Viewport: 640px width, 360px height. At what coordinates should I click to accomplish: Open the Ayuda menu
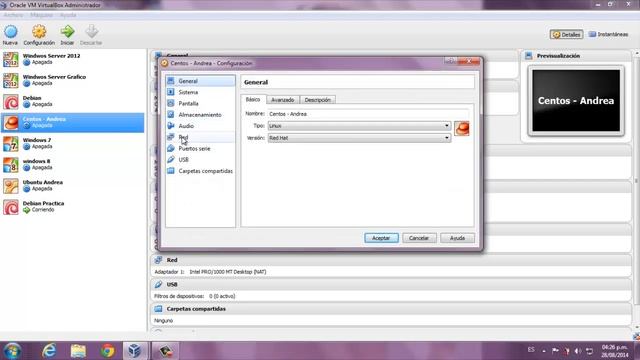point(68,15)
